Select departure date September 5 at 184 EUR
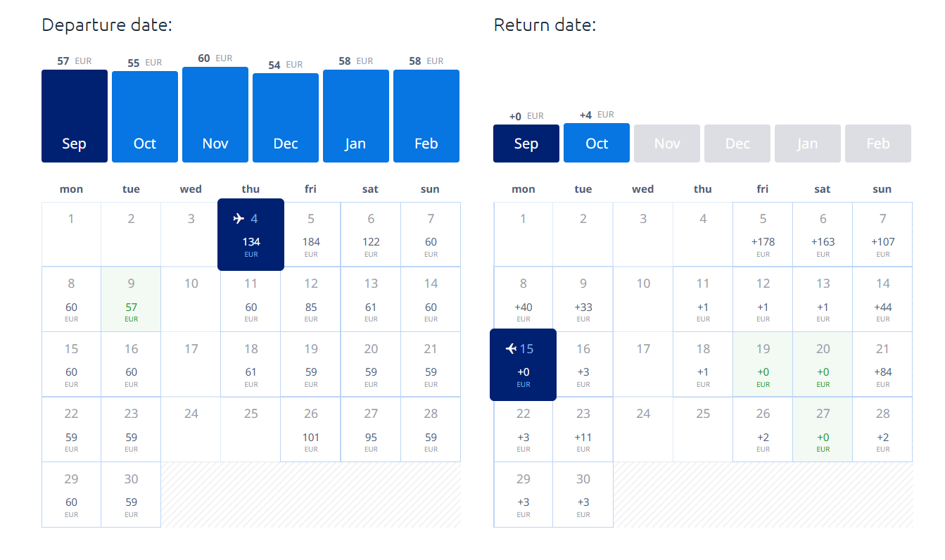Image resolution: width=945 pixels, height=560 pixels. 311,234
